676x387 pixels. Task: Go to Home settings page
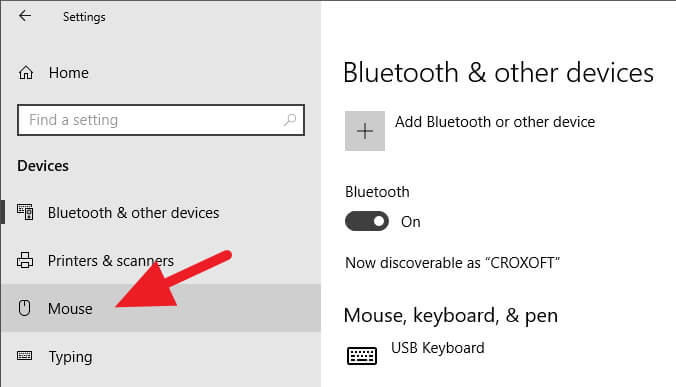(160, 72)
